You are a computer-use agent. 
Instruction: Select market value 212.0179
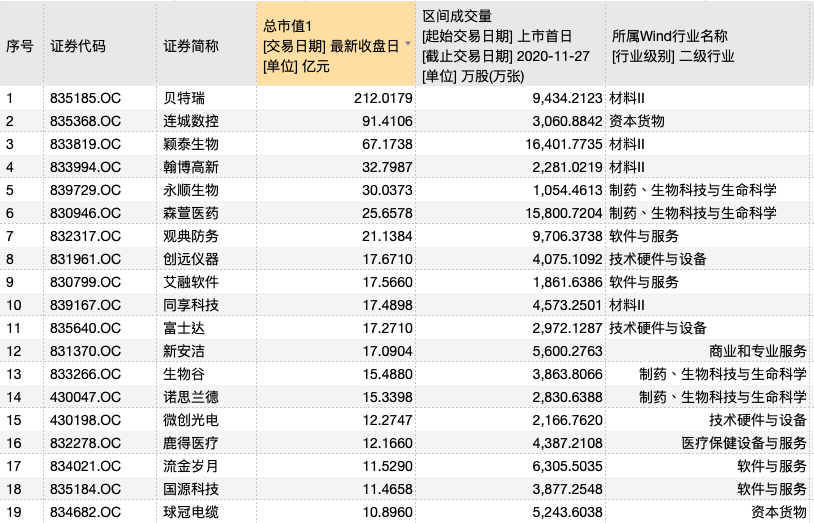point(383,98)
